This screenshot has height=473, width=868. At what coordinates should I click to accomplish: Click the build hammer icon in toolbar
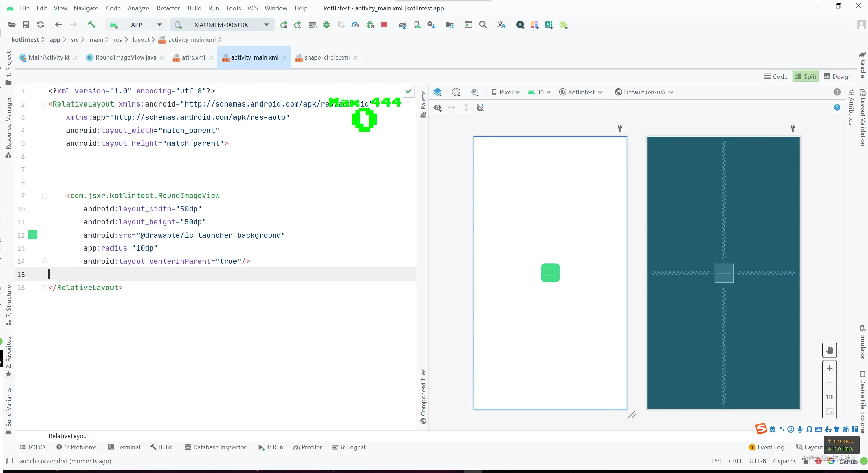pyautogui.click(x=91, y=24)
